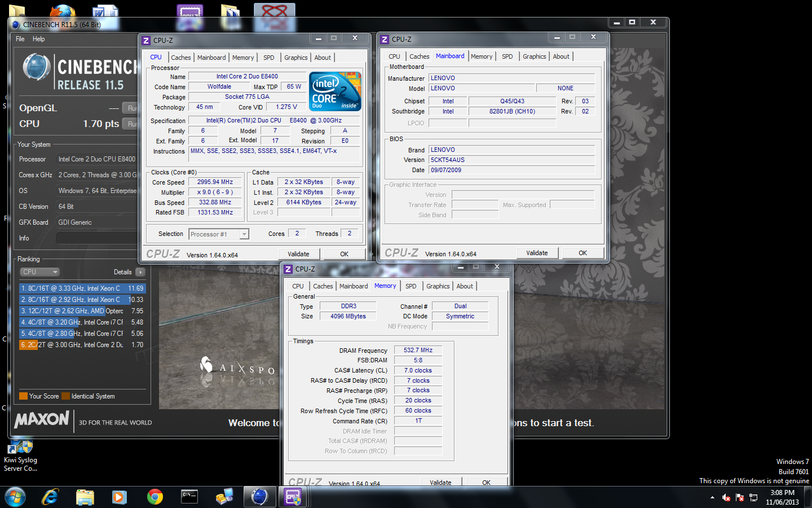812x508 pixels.
Task: Open the Kiwi Syslog Server desktop shortcut
Action: tap(20, 456)
